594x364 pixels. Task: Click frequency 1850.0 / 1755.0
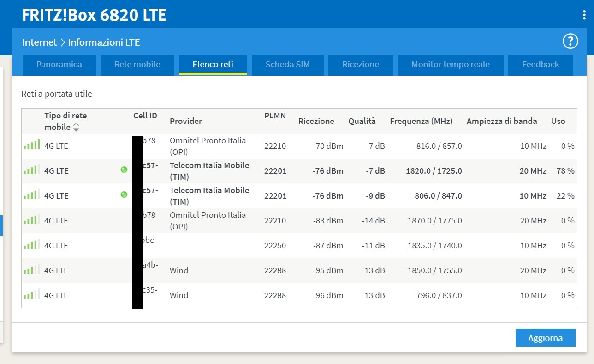pos(435,270)
